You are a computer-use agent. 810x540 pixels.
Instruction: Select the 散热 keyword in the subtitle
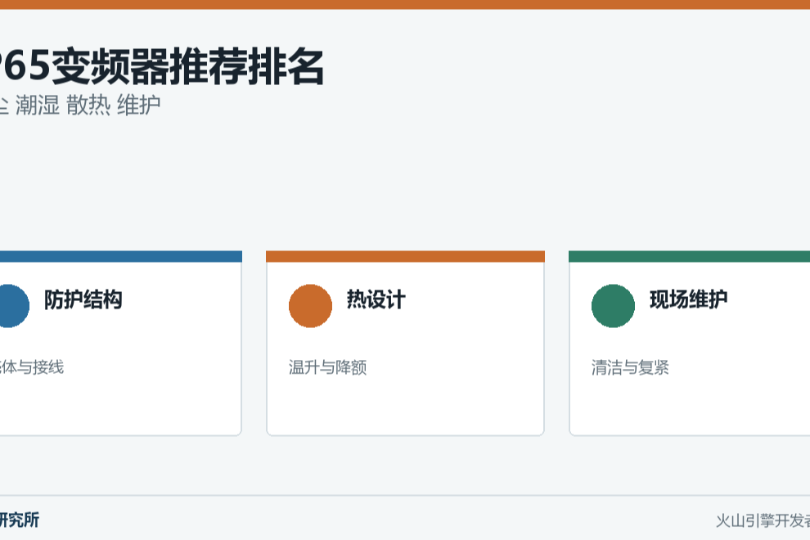(x=88, y=105)
